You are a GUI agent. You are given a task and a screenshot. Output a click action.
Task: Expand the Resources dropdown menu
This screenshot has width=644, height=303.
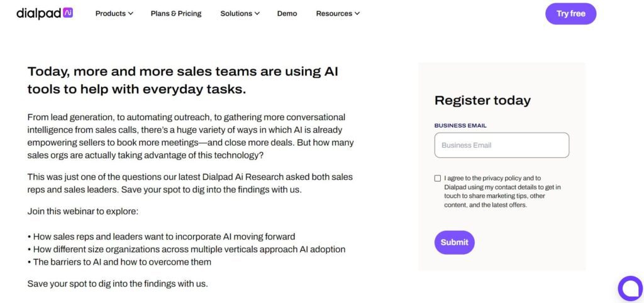[338, 14]
